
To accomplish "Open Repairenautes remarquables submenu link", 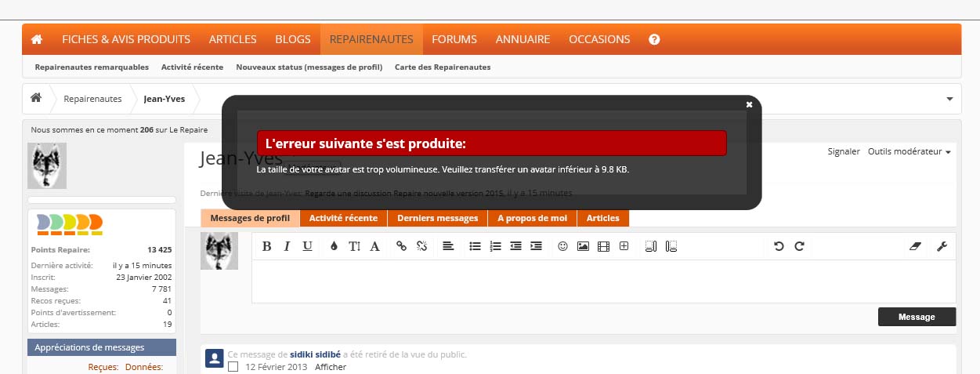I will click(92, 67).
